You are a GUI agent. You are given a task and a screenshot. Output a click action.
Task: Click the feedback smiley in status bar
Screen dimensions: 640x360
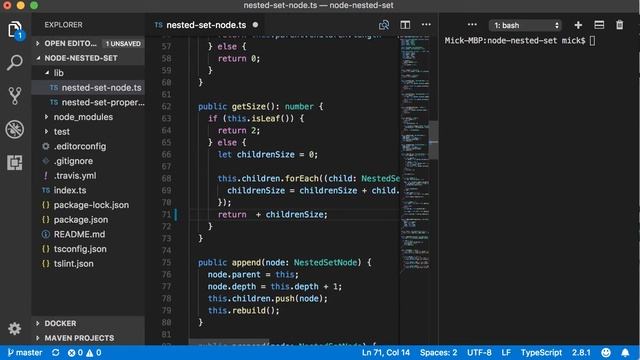coord(606,353)
